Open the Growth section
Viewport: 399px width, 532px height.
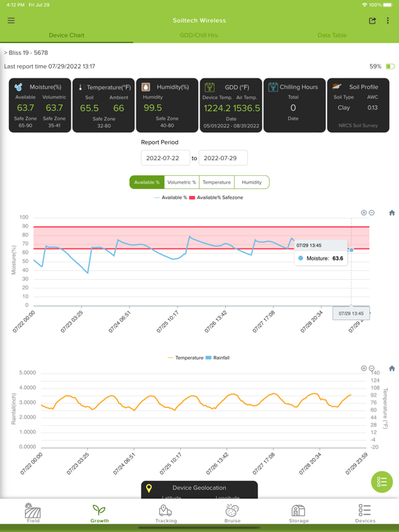100,513
